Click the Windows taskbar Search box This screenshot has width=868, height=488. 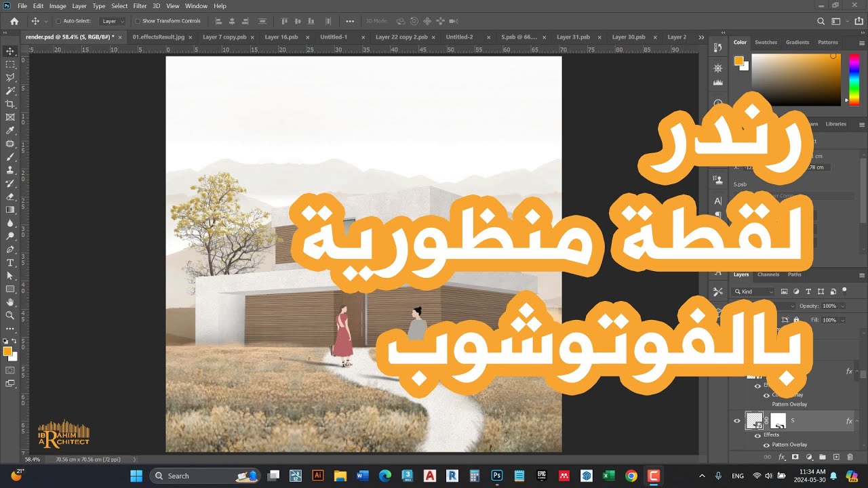205,476
